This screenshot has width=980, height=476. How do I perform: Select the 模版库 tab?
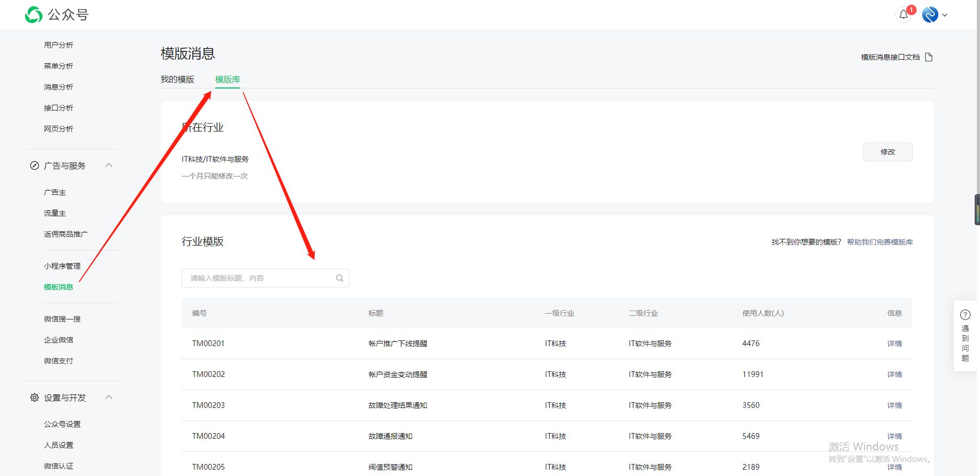[228, 79]
